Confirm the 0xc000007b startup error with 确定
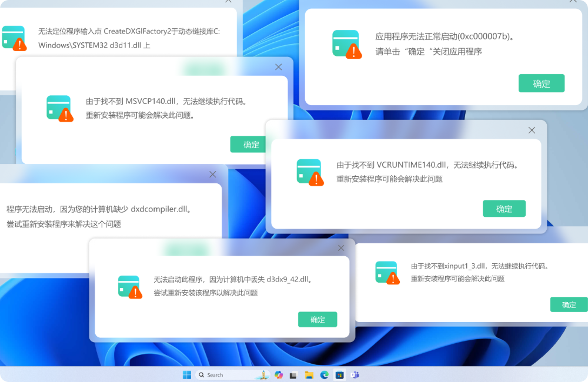The image size is (588, 382). pyautogui.click(x=541, y=83)
